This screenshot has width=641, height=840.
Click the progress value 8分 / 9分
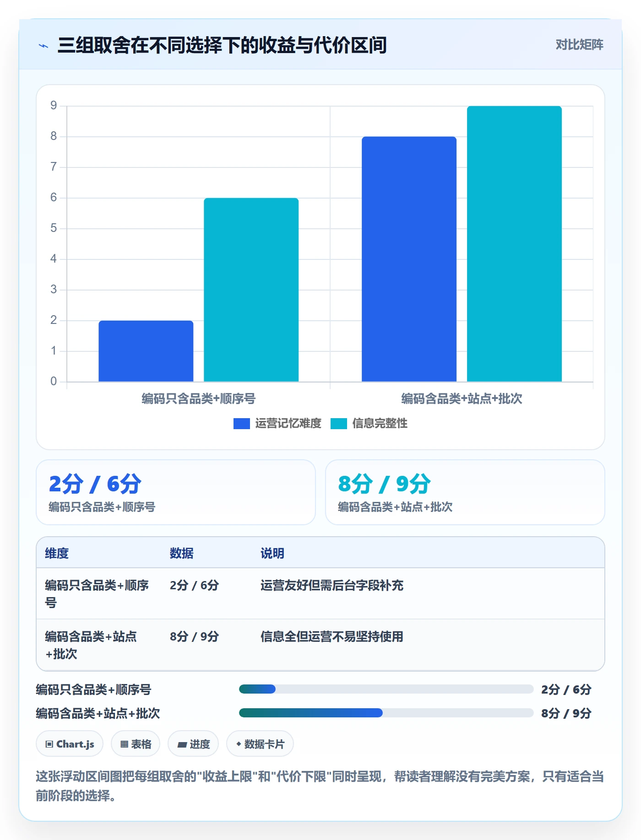coord(566,713)
